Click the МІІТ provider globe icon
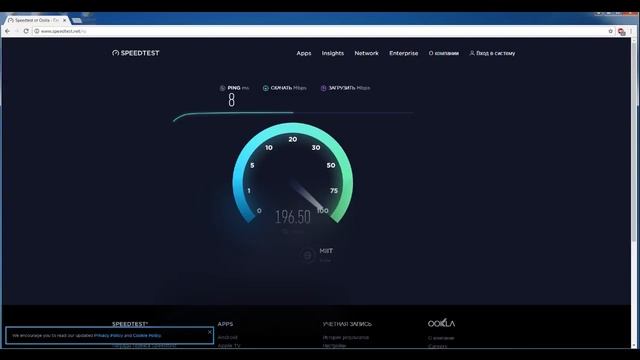The height and width of the screenshot is (360, 640). tap(308, 256)
